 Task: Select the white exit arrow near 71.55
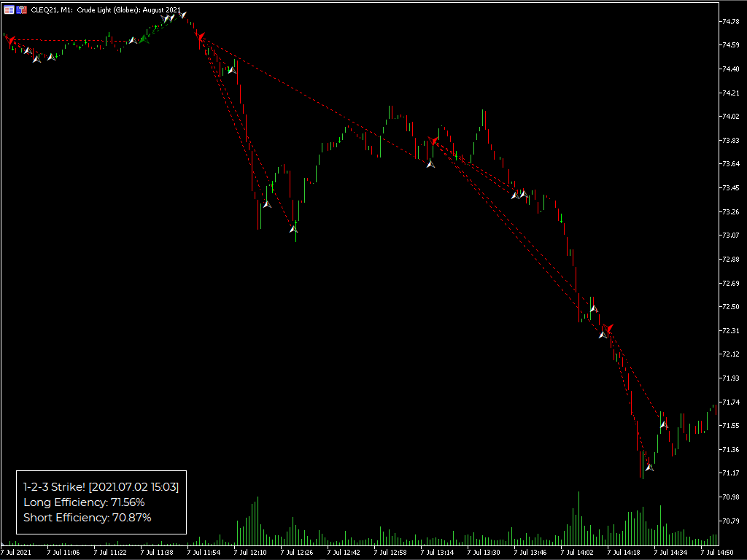coord(664,424)
